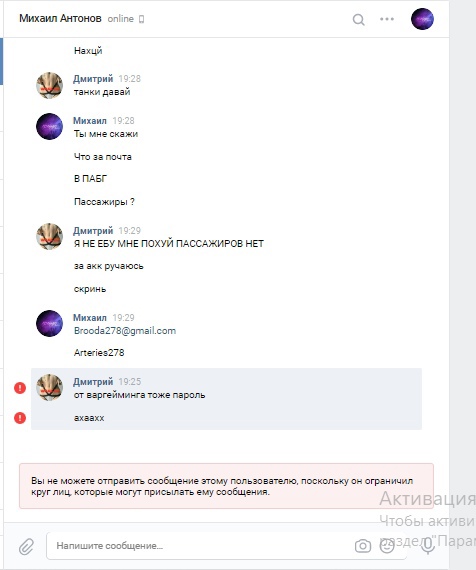This screenshot has height=570, width=476.
Task: Click the 19:25 timestamp of the failed message
Action: pos(130,382)
